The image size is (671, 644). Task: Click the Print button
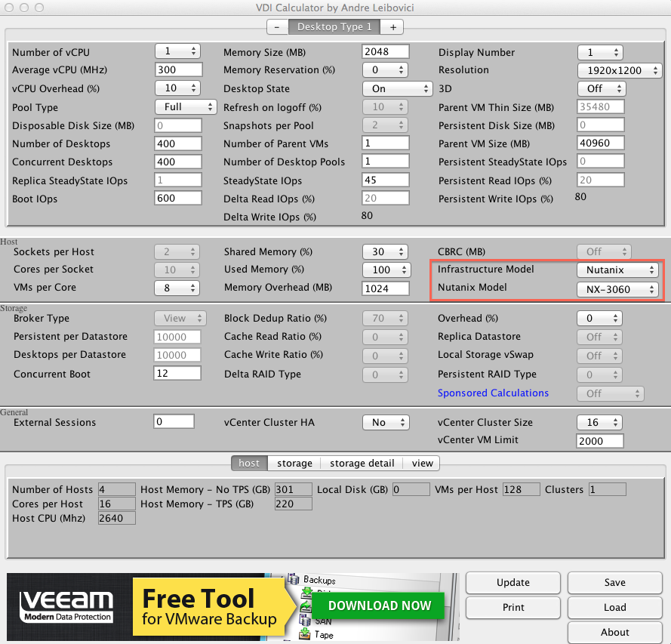(513, 607)
